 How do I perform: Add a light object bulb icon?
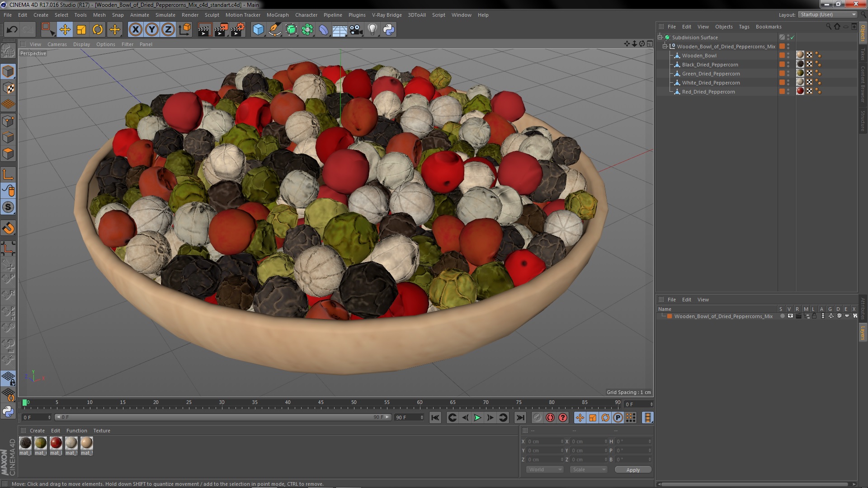373,30
